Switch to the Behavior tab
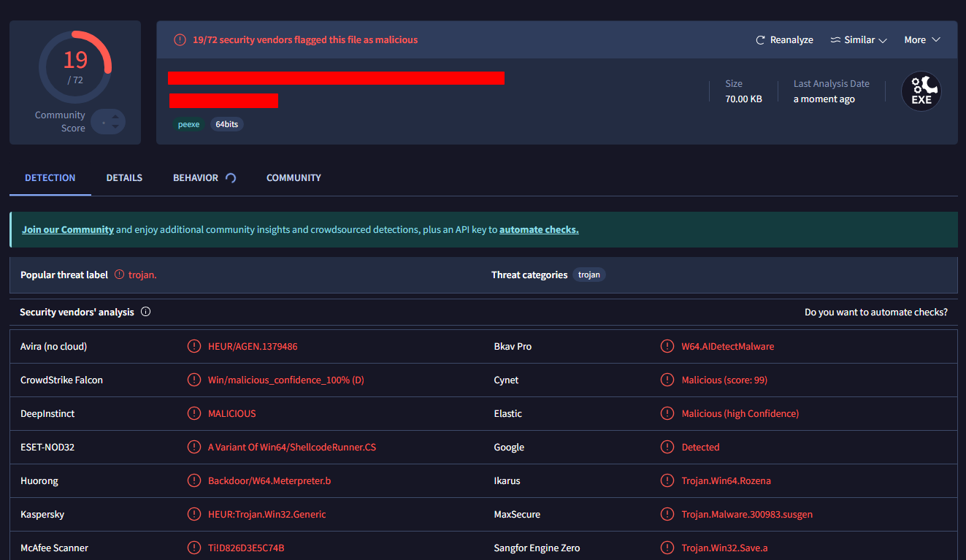This screenshot has height=560, width=966. 196,177
